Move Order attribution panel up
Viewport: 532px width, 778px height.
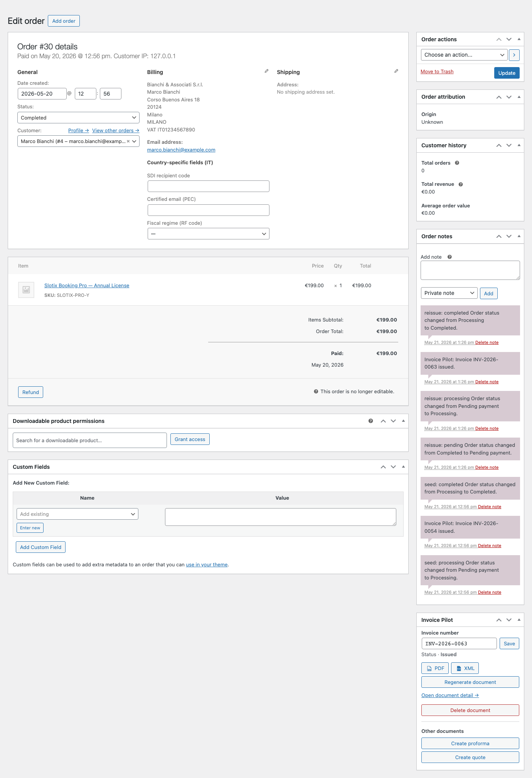coord(499,97)
